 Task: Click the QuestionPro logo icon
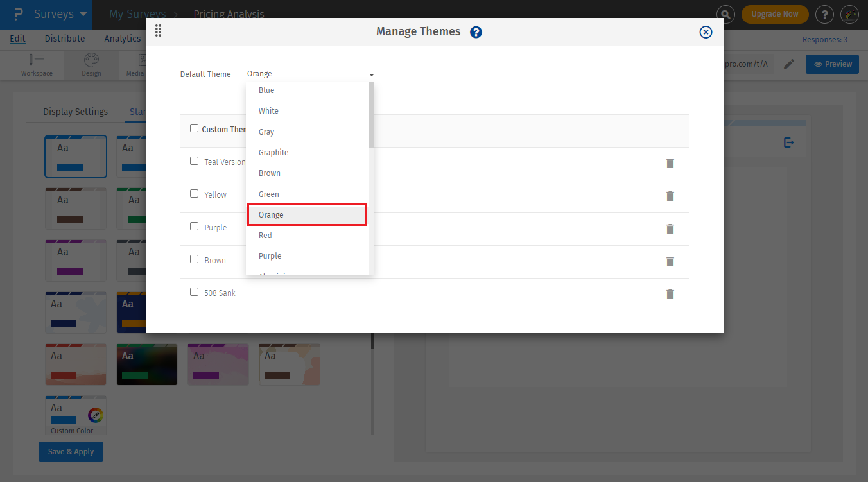click(x=19, y=14)
